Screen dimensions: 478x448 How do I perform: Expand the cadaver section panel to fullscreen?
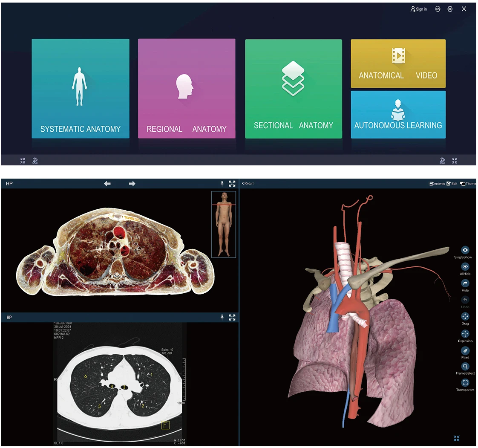(x=232, y=184)
